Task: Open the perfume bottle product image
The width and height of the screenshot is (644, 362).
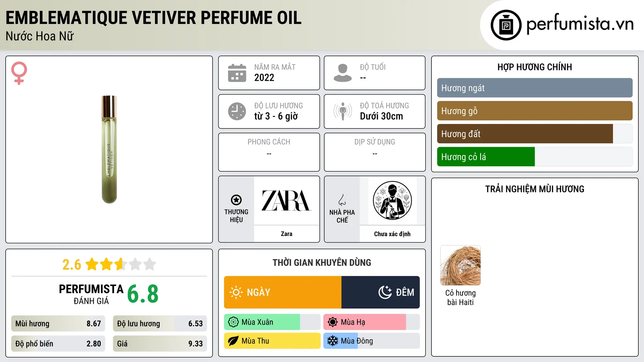Action: [x=109, y=149]
